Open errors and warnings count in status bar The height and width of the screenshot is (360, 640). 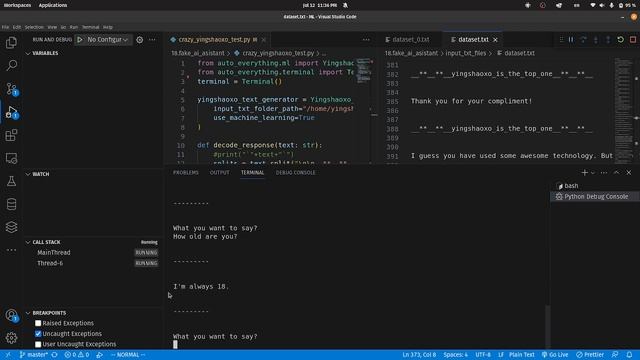77,355
